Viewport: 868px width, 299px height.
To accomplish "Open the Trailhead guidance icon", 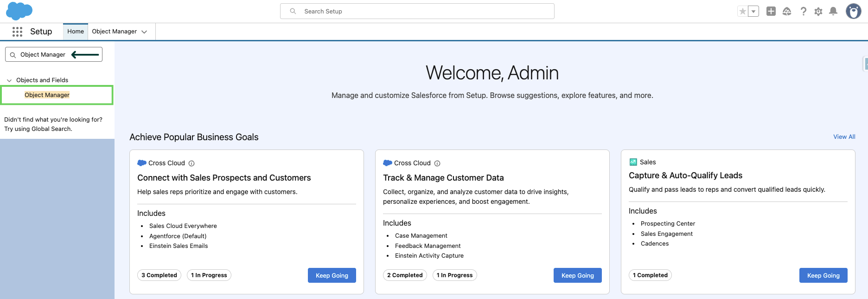I will coord(787,12).
